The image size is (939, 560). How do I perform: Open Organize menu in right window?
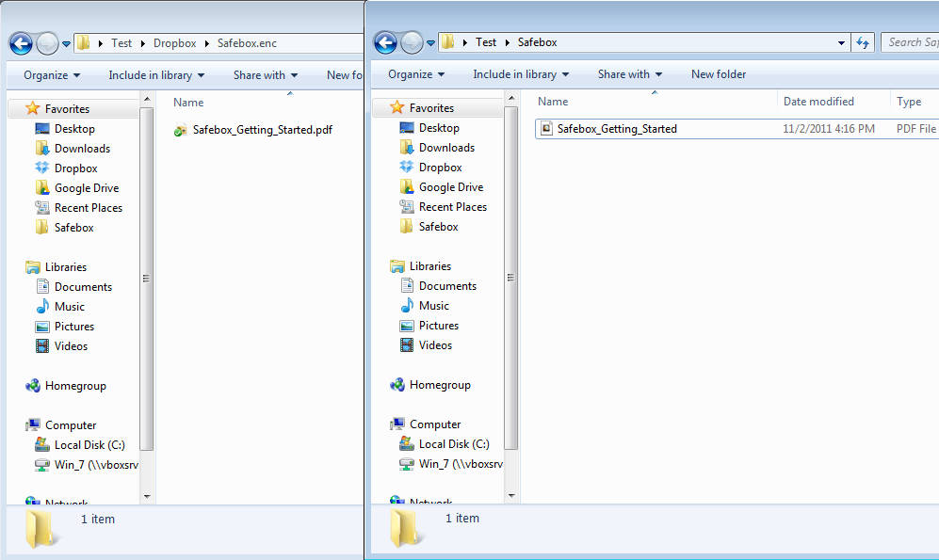point(416,74)
